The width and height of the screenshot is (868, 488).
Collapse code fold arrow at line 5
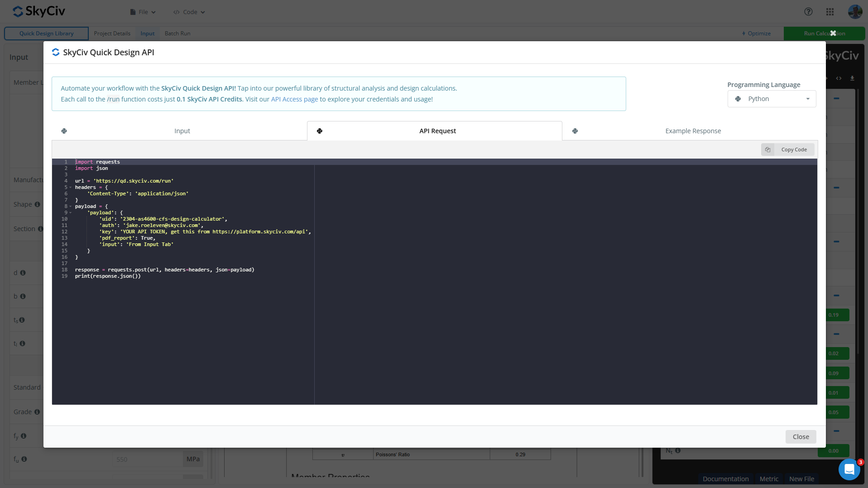(x=71, y=187)
